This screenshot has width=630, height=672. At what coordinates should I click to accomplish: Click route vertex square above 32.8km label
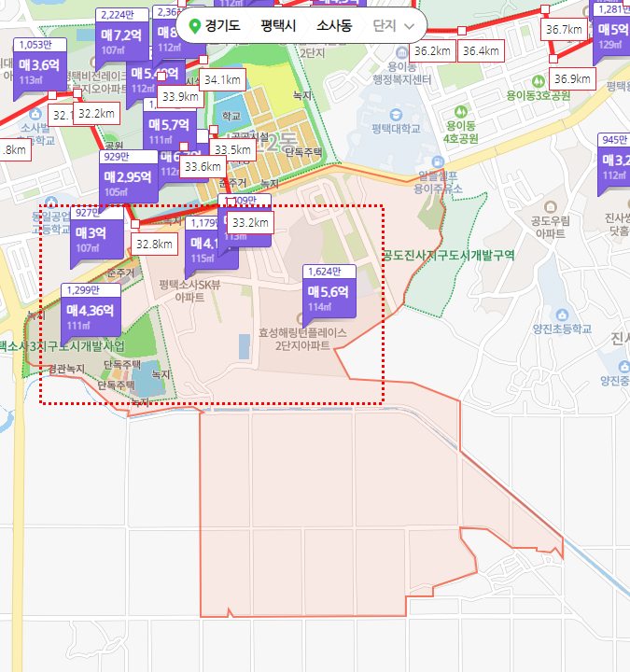[x=135, y=224]
